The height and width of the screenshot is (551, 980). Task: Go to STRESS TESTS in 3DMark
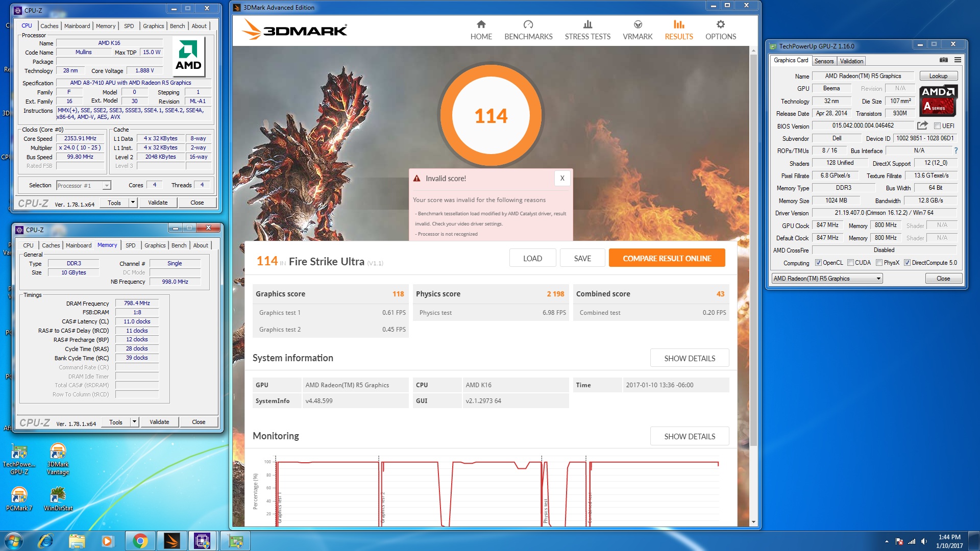(x=587, y=30)
